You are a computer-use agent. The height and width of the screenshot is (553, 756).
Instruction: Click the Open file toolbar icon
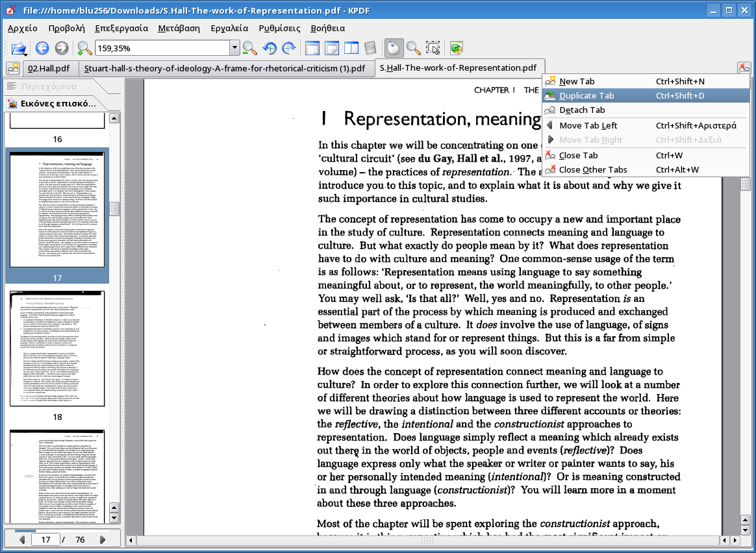pos(18,48)
